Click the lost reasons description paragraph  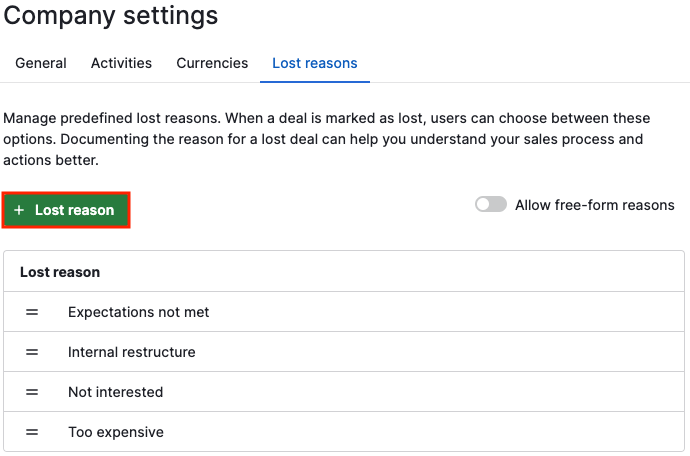pyautogui.click(x=327, y=139)
